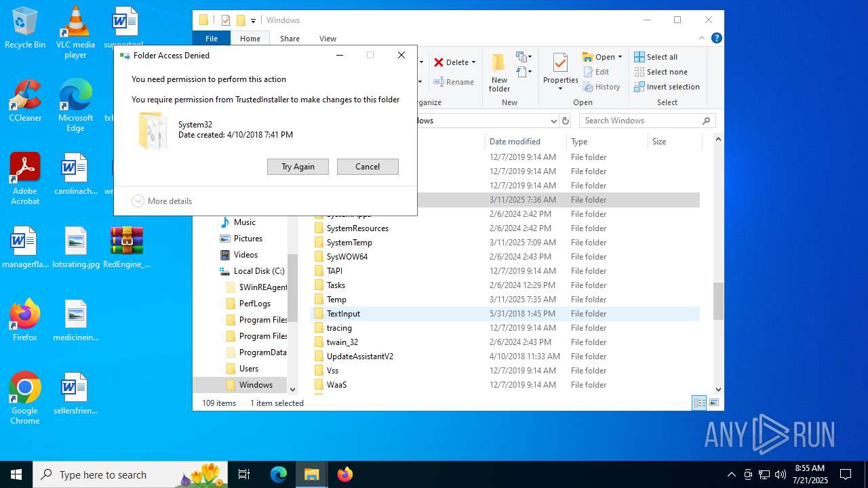868x488 pixels.
Task: Click the Rename ribbon button
Action: pyautogui.click(x=454, y=82)
